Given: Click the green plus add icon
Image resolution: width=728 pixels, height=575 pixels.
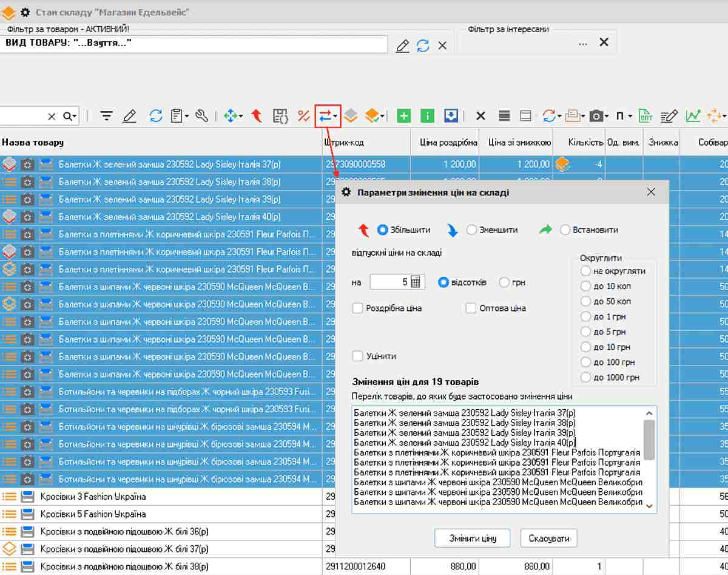Looking at the screenshot, I should pos(403,115).
